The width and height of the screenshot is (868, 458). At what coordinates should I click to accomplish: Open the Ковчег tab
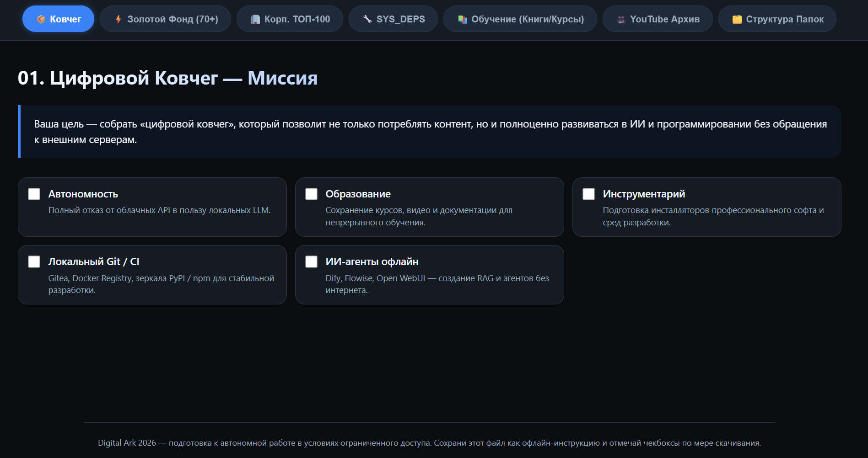point(58,19)
